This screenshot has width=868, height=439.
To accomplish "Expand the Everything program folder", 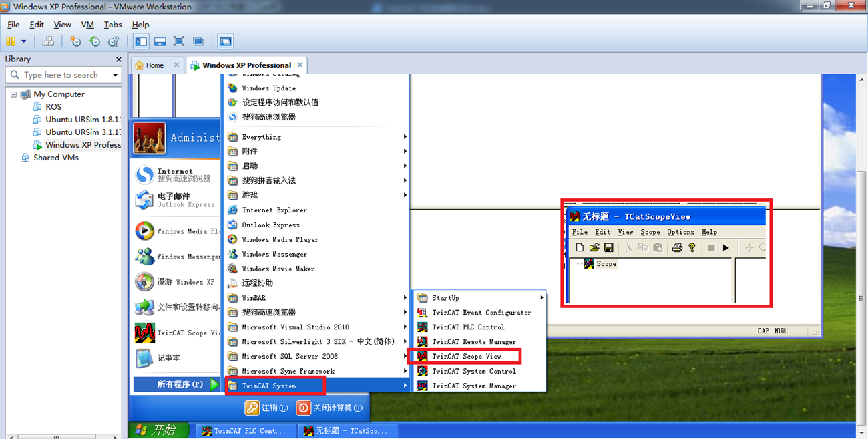I will (316, 137).
